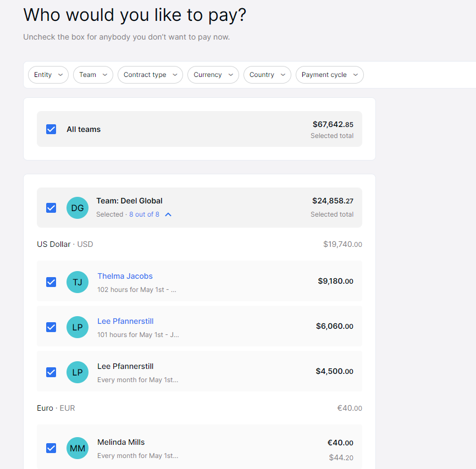This screenshot has width=476, height=469.
Task: Click the €40.00 amount for Melinda Mills
Action: 340,442
